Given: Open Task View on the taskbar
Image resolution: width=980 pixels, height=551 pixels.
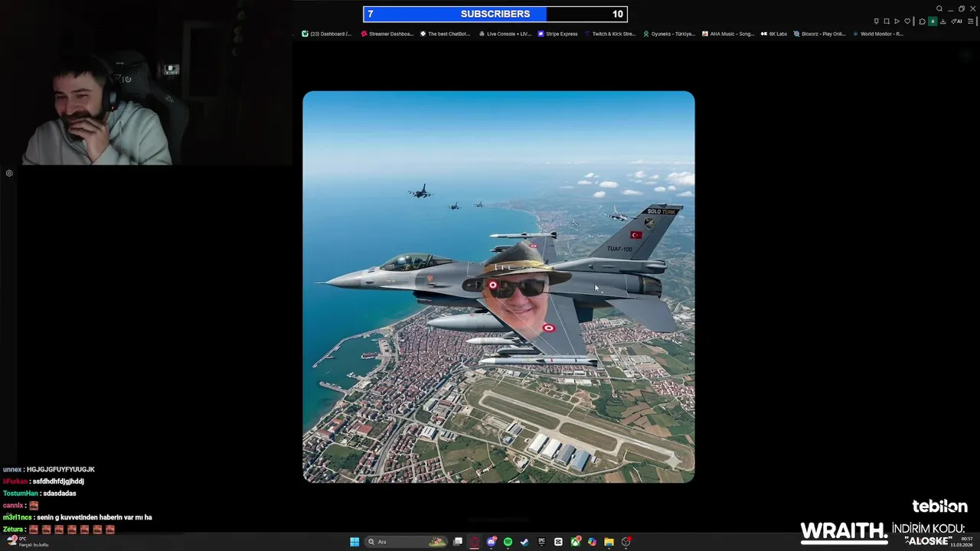Looking at the screenshot, I should click(x=458, y=542).
